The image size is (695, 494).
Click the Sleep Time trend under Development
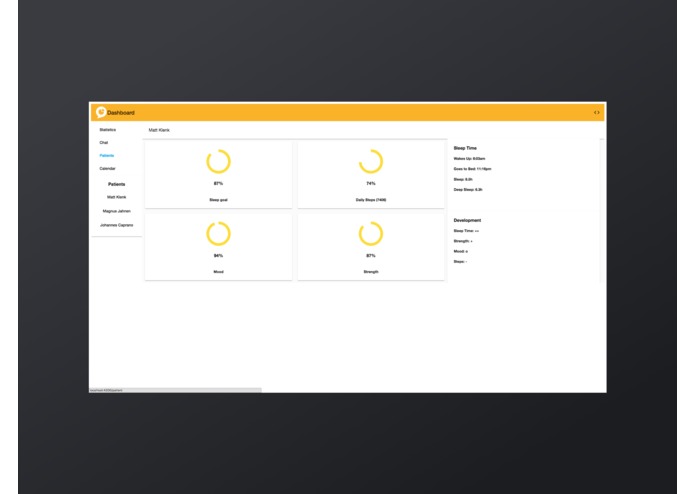tap(466, 231)
